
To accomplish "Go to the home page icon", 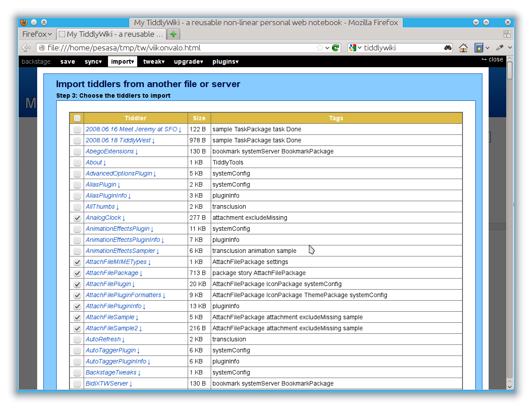I will click(463, 48).
